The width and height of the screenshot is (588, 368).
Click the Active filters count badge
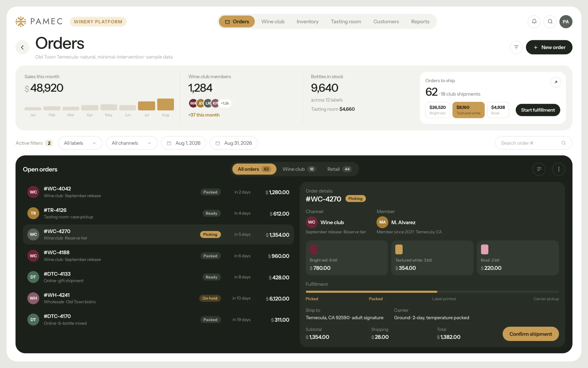pos(49,143)
